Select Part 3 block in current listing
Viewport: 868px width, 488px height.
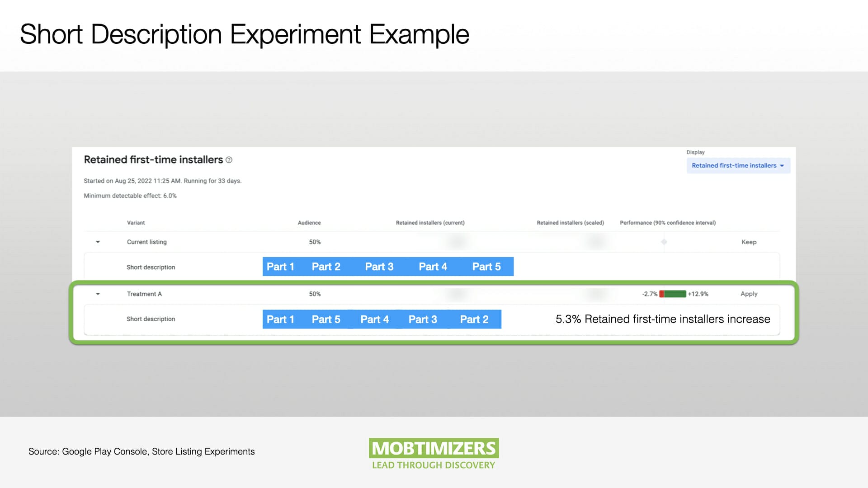[379, 267]
